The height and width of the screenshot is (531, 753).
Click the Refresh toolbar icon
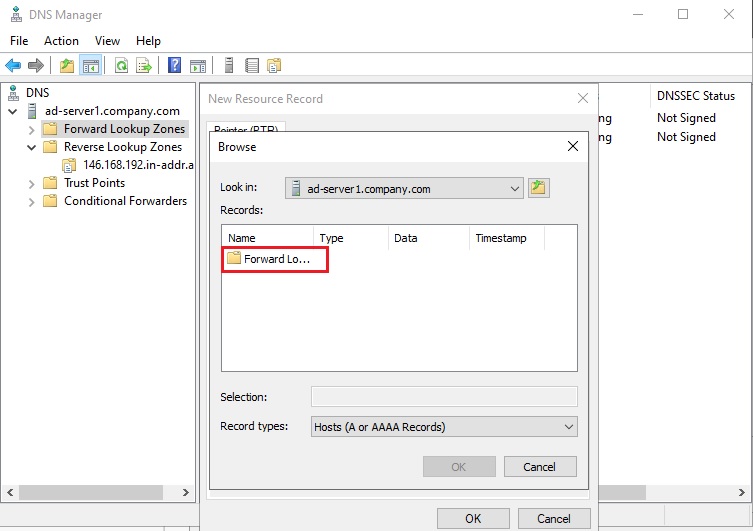pyautogui.click(x=121, y=66)
